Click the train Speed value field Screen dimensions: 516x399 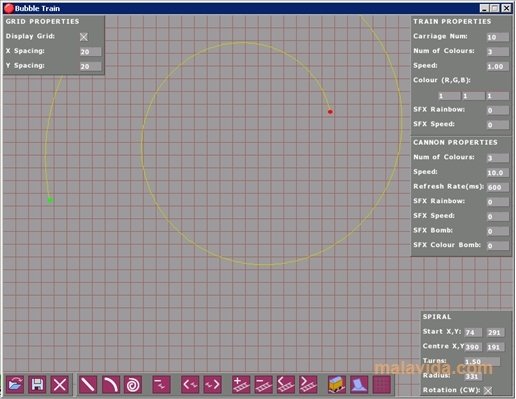pos(498,66)
